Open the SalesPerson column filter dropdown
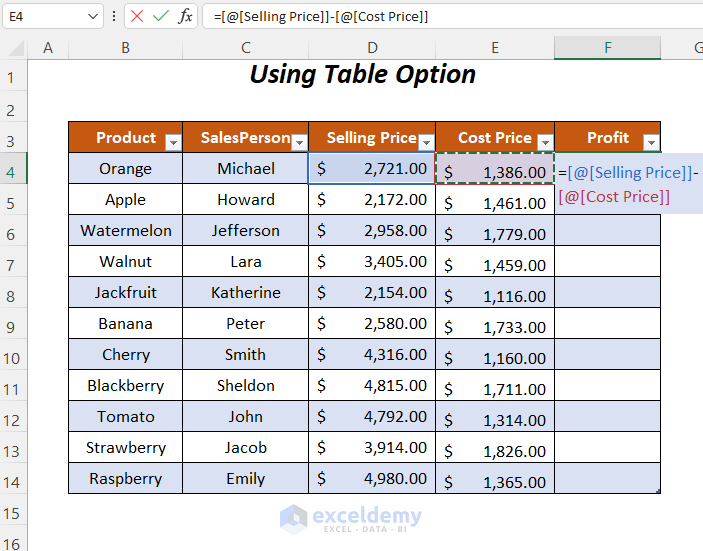This screenshot has width=703, height=551. coord(298,142)
